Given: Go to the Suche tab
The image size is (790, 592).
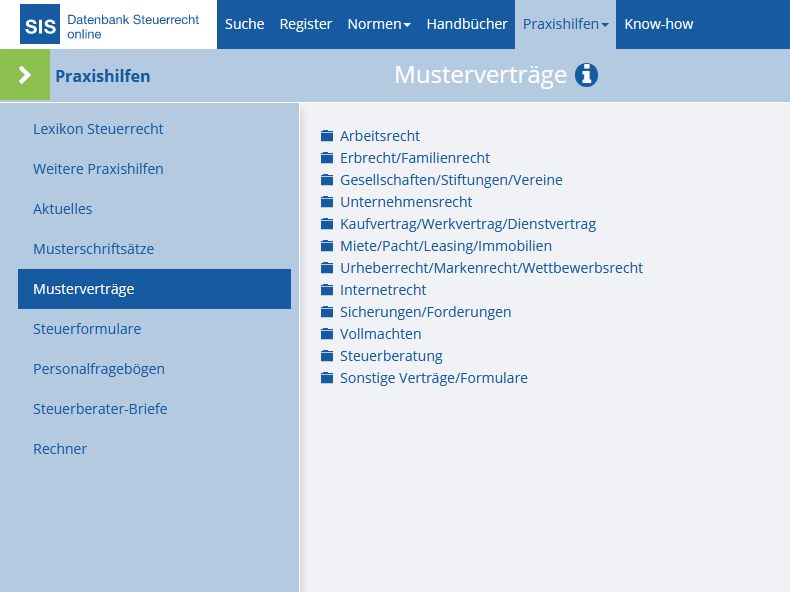Looking at the screenshot, I should tap(244, 24).
